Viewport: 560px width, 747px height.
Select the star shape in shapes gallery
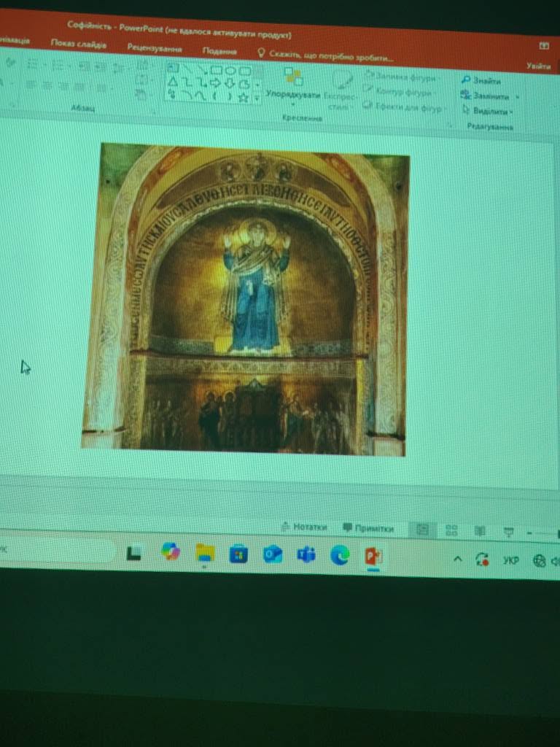click(244, 98)
